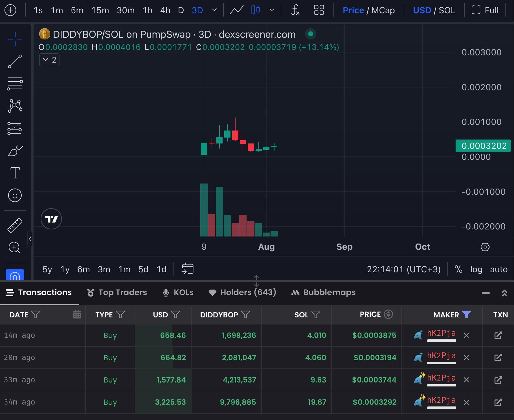The image size is (514, 420).
Task: Switch chart to MCap display
Action: pyautogui.click(x=383, y=10)
